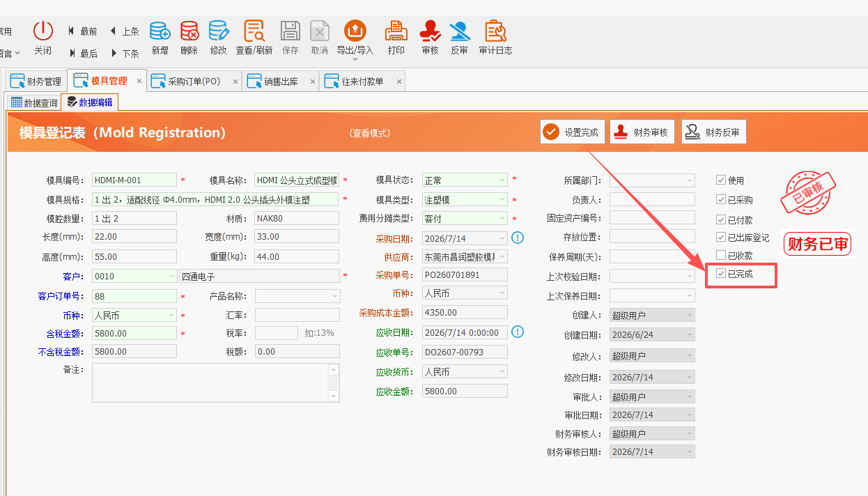
Task: Click the 修改 edit record icon
Action: [x=218, y=31]
